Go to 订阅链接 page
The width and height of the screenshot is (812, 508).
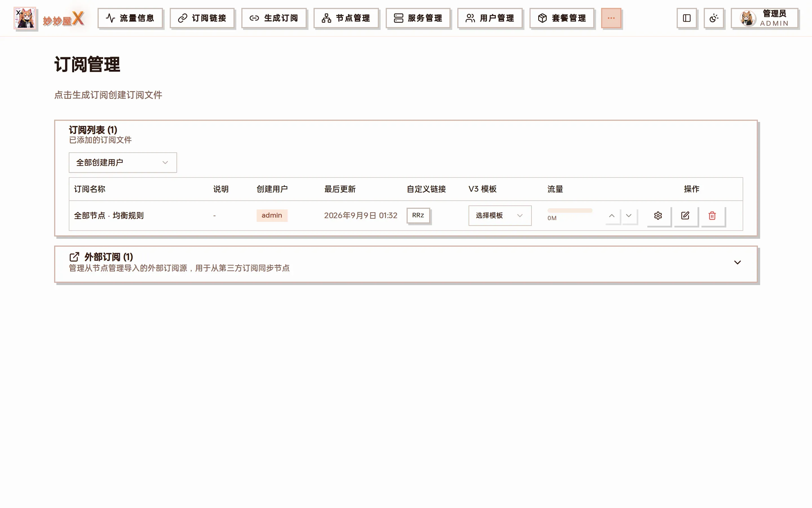202,18
